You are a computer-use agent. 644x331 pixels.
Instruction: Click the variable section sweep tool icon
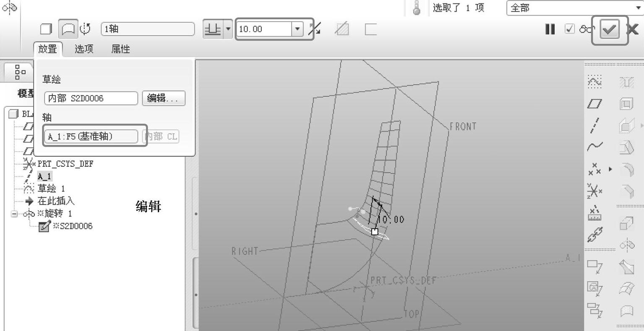point(627,267)
